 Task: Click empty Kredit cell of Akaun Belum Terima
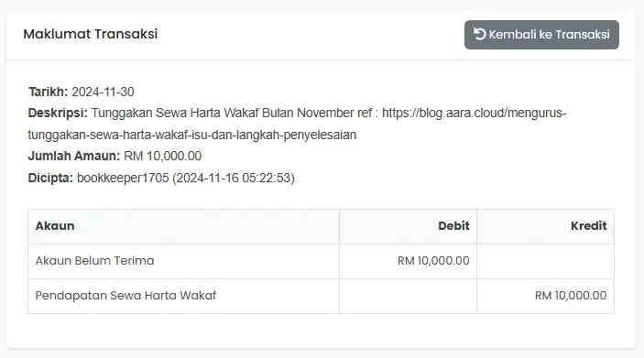[545, 261]
